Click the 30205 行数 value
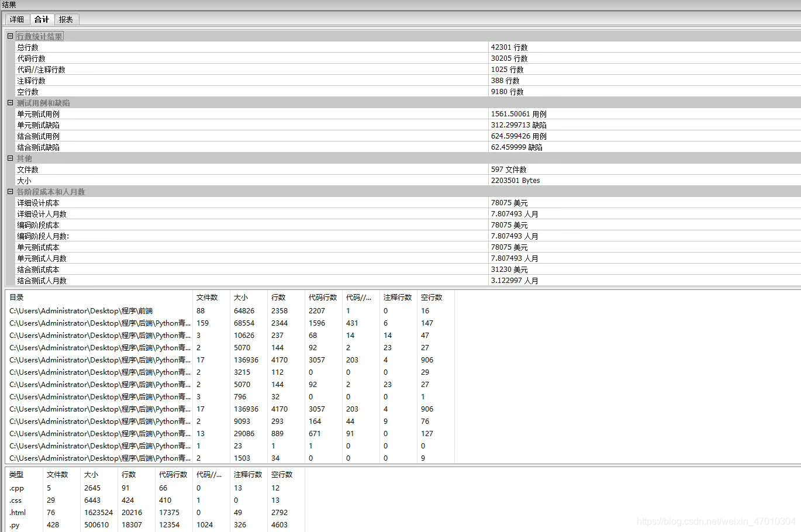The image size is (801, 532). 509,58
